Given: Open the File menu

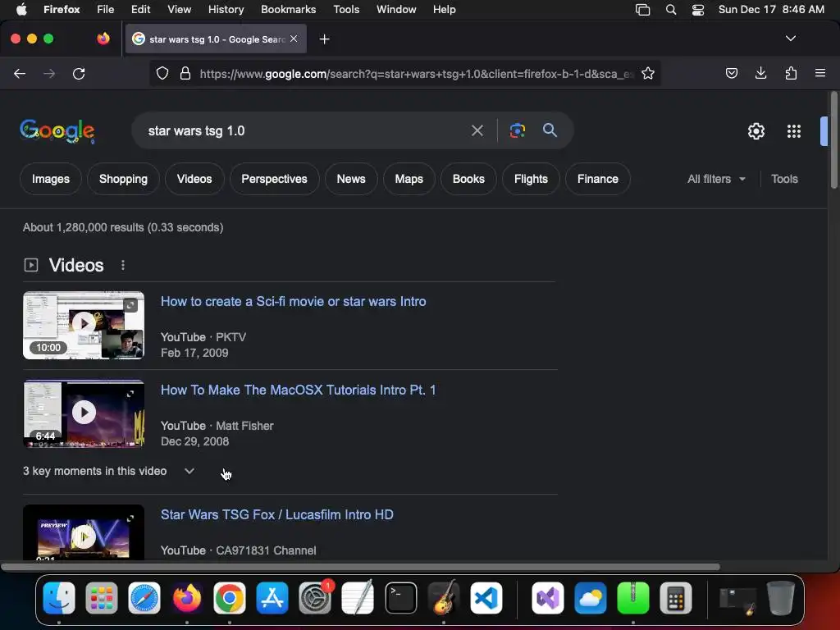Looking at the screenshot, I should 105,10.
